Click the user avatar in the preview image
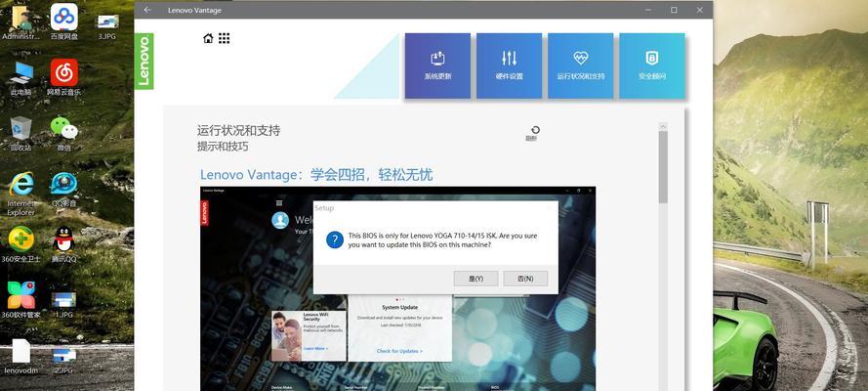Image resolution: width=868 pixels, height=391 pixels. [x=280, y=220]
